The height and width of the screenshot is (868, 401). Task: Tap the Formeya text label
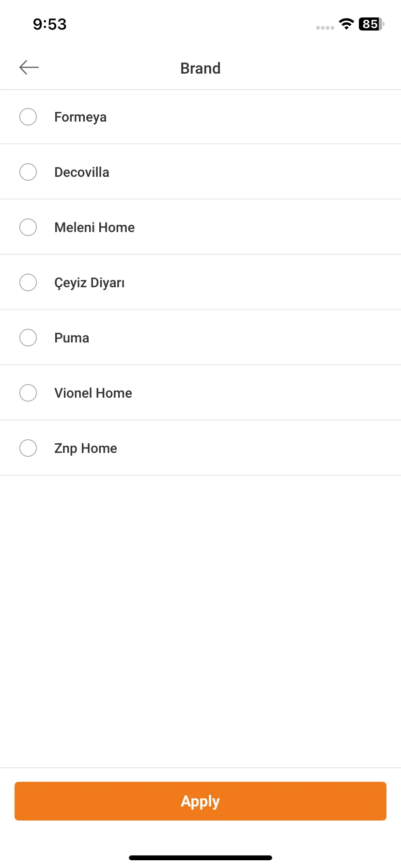pyautogui.click(x=80, y=117)
